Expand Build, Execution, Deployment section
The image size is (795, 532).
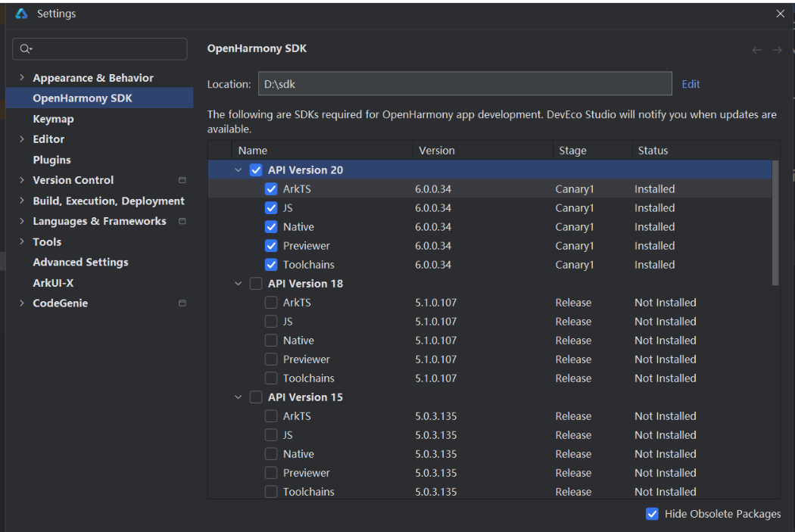[x=22, y=201]
